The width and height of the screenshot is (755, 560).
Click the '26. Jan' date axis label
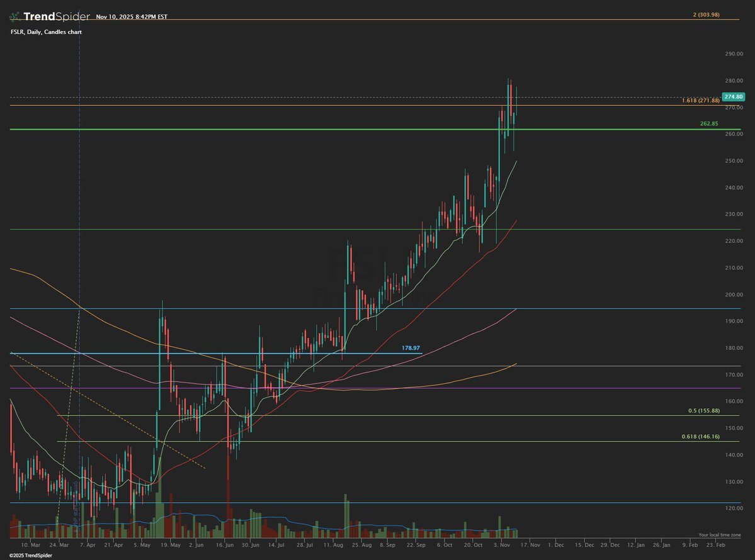(662, 545)
